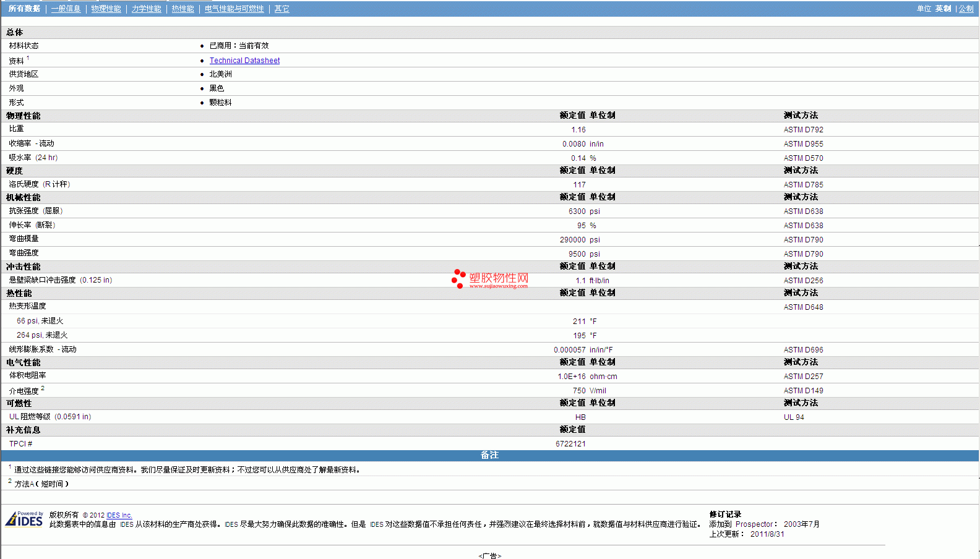Select the Rockwell hardness value 117
Image resolution: width=980 pixels, height=559 pixels.
(x=580, y=185)
